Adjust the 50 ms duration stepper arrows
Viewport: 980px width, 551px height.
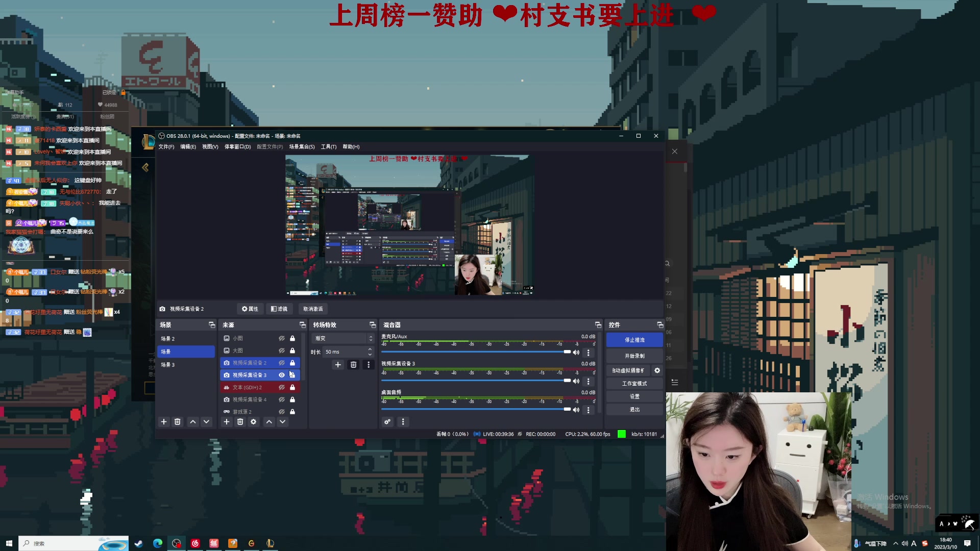coord(370,352)
